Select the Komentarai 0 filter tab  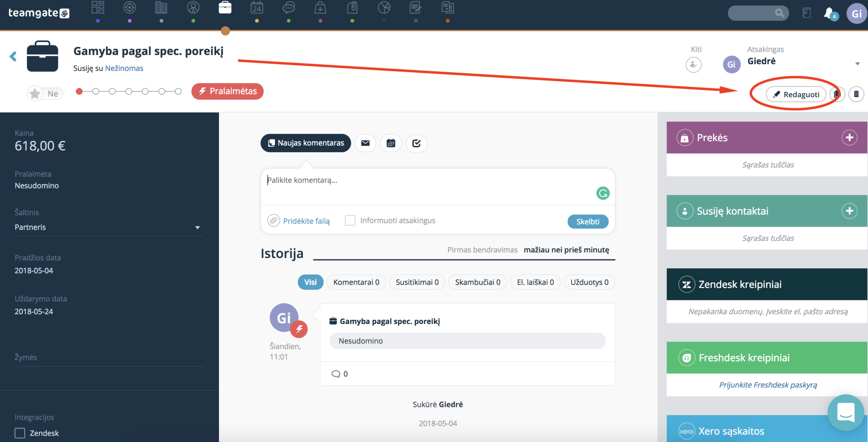(x=356, y=282)
